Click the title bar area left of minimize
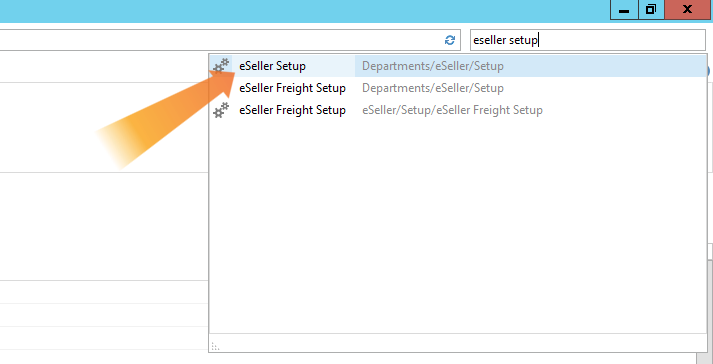 pos(305,11)
